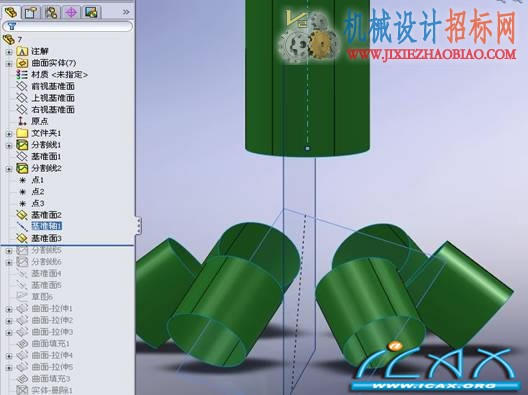Click the 文件夹1 folder icon

(22, 133)
